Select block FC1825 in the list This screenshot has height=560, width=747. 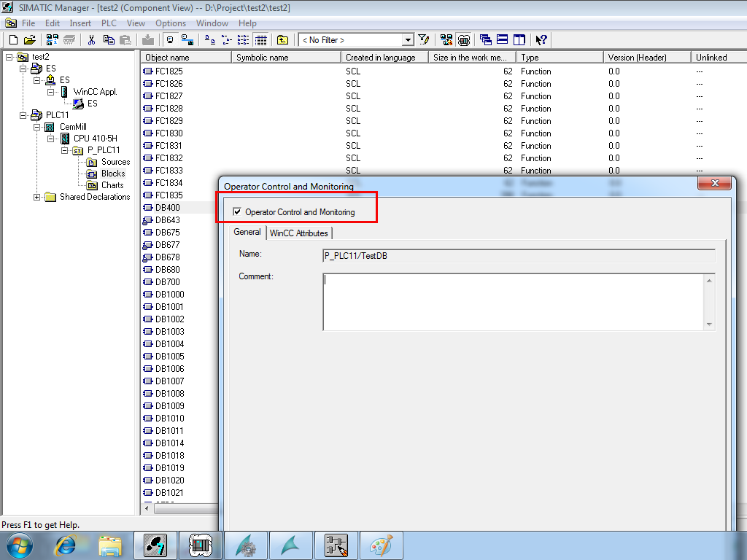pos(169,71)
